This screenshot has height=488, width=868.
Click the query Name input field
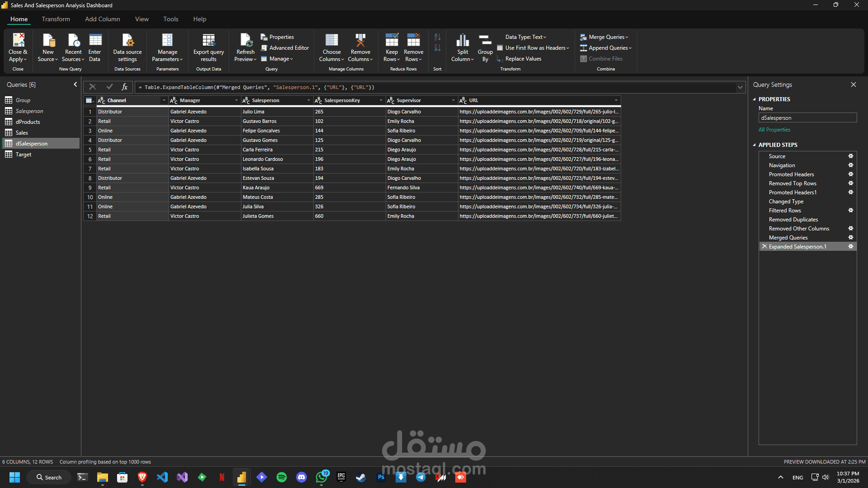(x=807, y=118)
